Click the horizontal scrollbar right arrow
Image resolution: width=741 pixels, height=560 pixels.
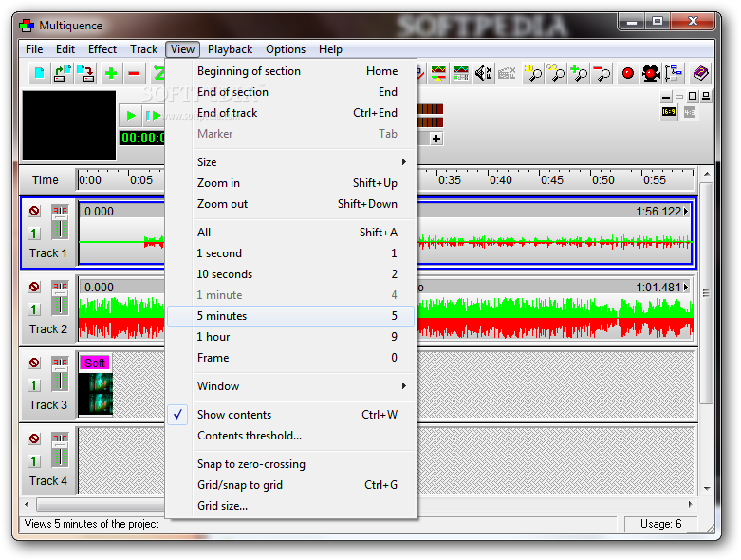(x=691, y=504)
